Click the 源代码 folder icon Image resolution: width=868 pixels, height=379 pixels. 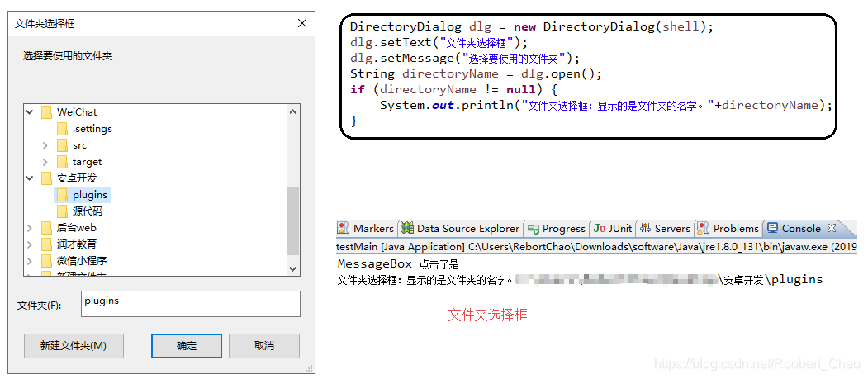[x=62, y=211]
